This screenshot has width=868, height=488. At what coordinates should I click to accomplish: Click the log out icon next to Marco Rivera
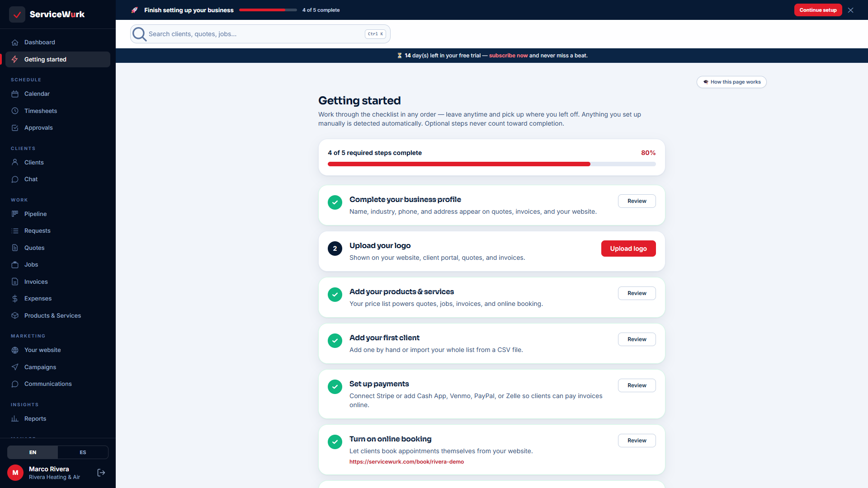101,473
